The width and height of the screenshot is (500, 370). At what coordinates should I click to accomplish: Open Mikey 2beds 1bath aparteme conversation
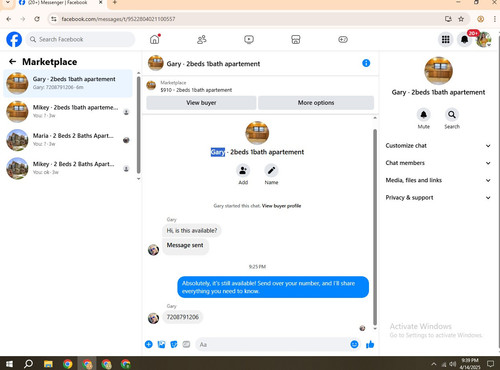coord(68,112)
